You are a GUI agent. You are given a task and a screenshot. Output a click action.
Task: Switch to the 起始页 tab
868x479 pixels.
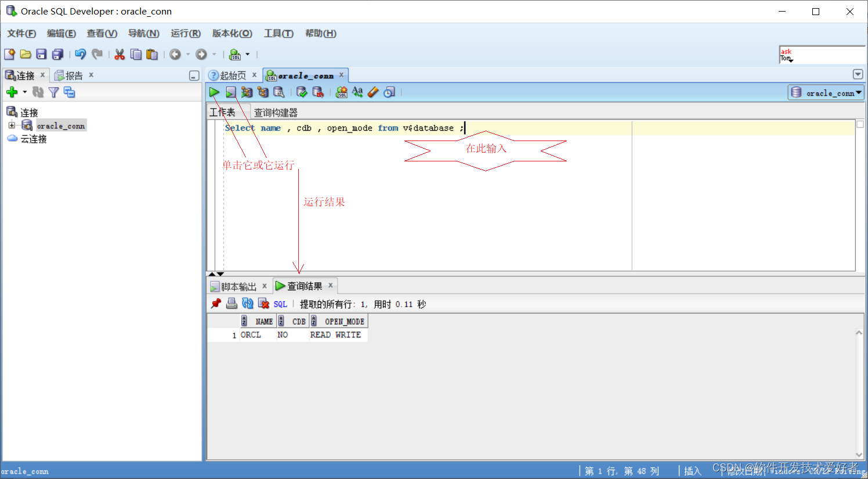pos(233,75)
